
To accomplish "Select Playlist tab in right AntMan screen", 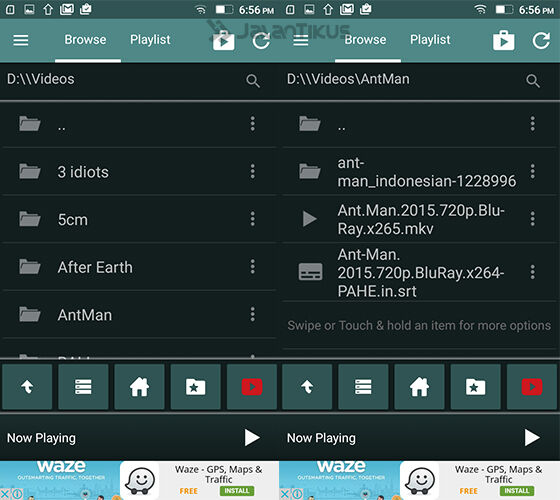I will click(x=430, y=40).
